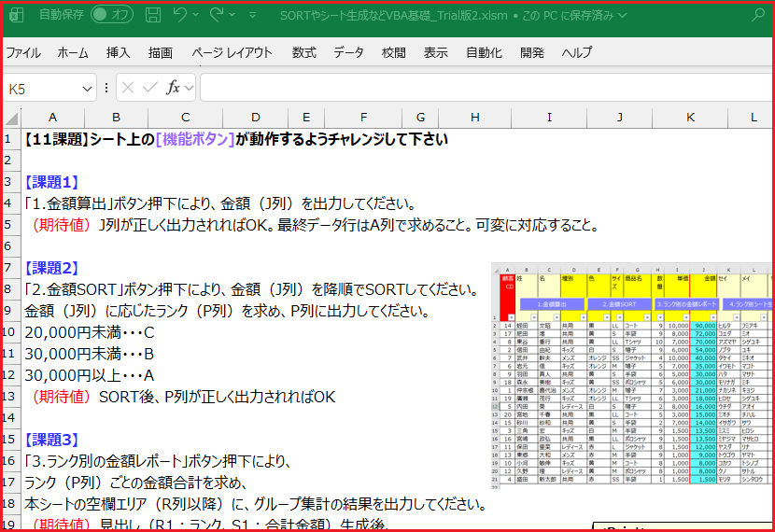Click the 【課題3】 heading cell
Screen dimensions: 775x532
pos(52,440)
